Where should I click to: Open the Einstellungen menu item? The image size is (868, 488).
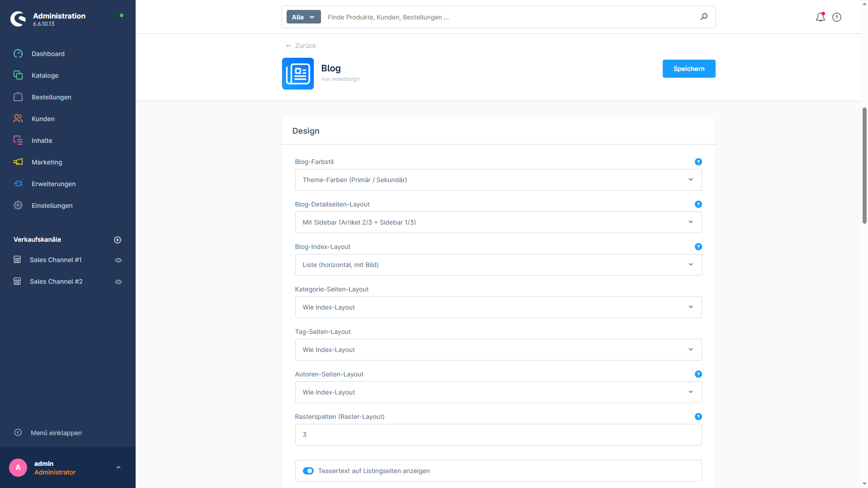(x=68, y=206)
